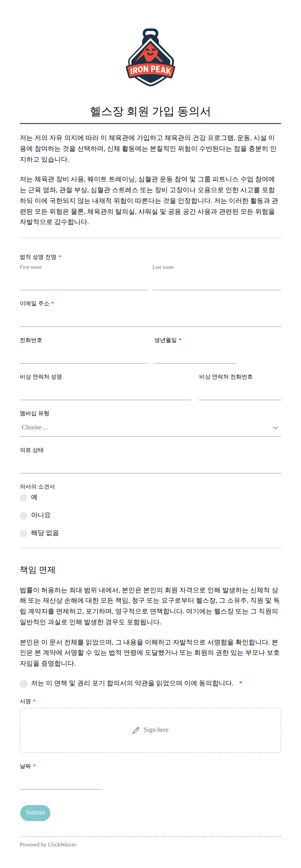Screen dimensions: 301x868
Task: Click the Sign here signature area
Action: 150,730
